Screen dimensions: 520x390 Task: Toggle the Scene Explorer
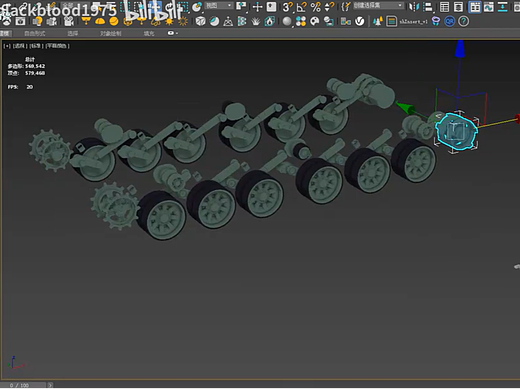pyautogui.click(x=444, y=7)
